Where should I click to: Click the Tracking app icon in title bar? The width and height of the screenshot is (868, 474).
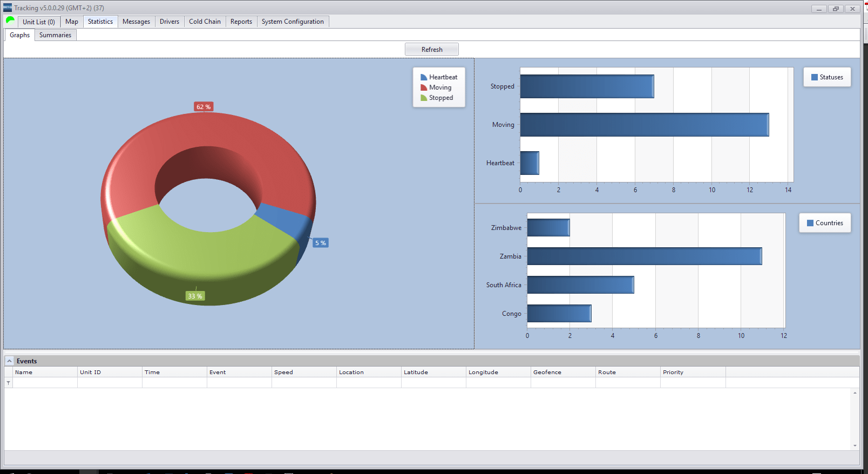pyautogui.click(x=8, y=8)
